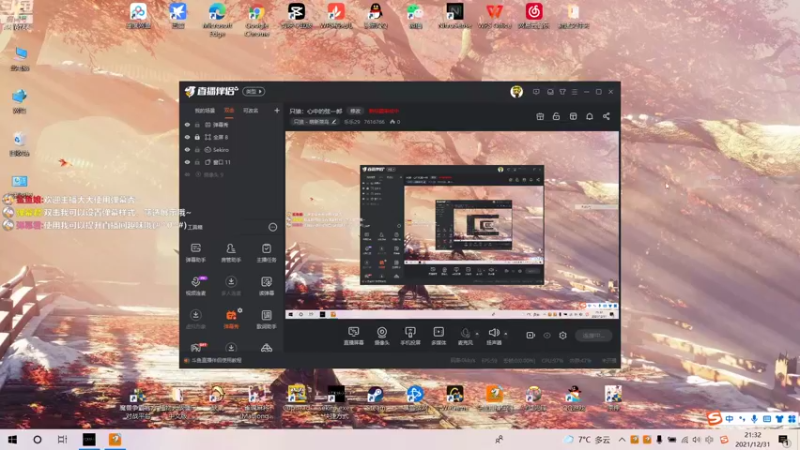Toggle preview eye icon near settings
This screenshot has width=800, height=450.
546,335
